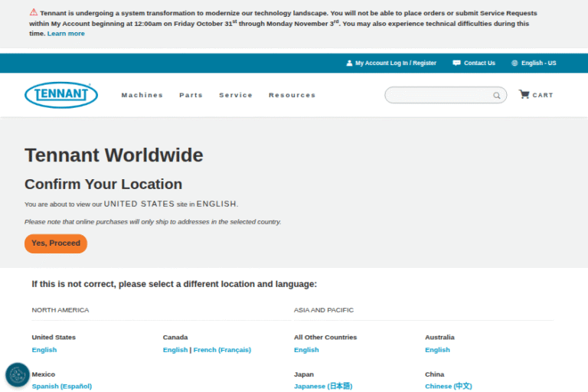Click the Contact Us link
588x392 pixels.
[474, 63]
